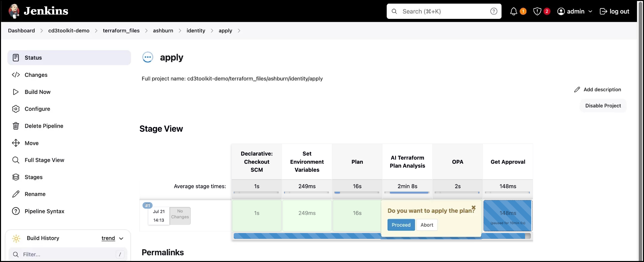This screenshot has height=262, width=644.
Task: Click the Changes code icon
Action: (16, 75)
